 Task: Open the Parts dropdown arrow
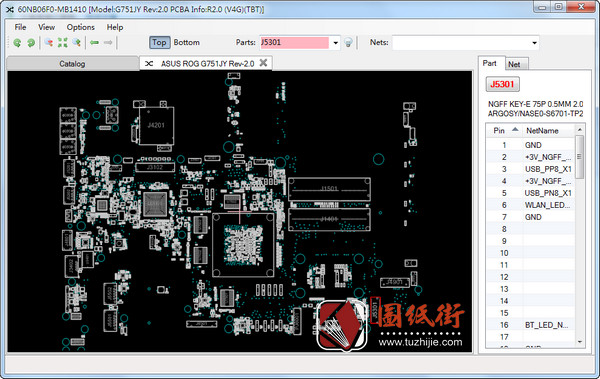click(336, 43)
